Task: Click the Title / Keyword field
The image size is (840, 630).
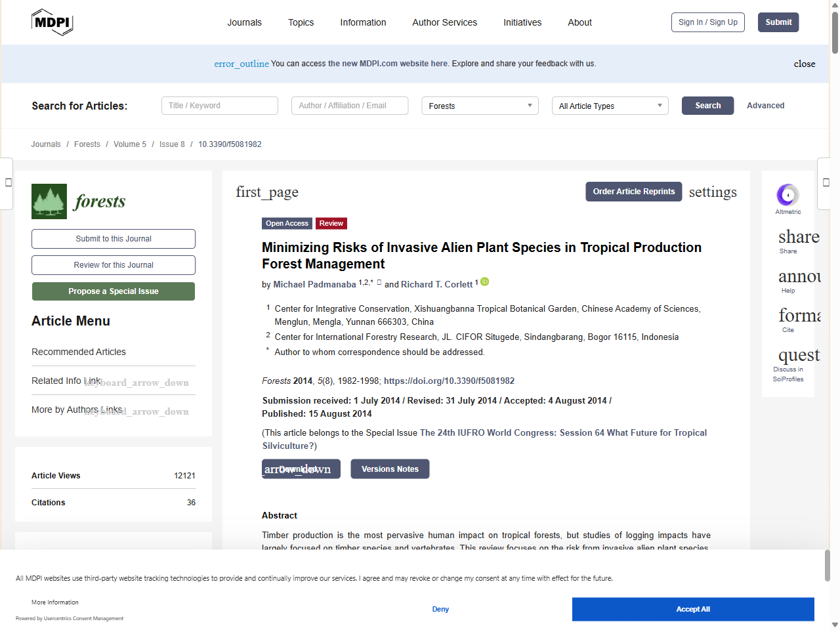Action: pyautogui.click(x=220, y=106)
